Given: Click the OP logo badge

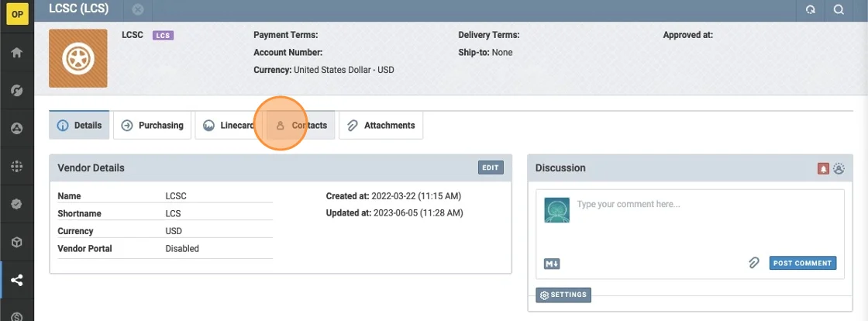Looking at the screenshot, I should point(17,14).
